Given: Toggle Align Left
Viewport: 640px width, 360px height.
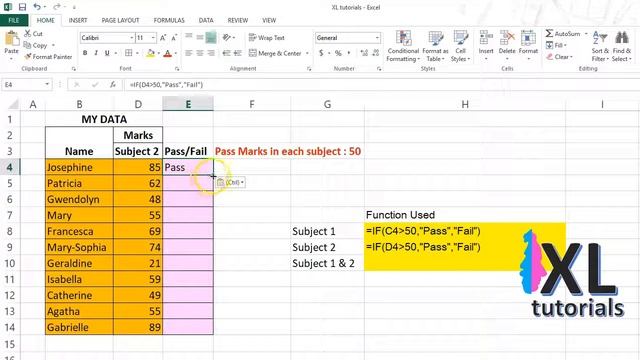Looking at the screenshot, I should [189, 53].
